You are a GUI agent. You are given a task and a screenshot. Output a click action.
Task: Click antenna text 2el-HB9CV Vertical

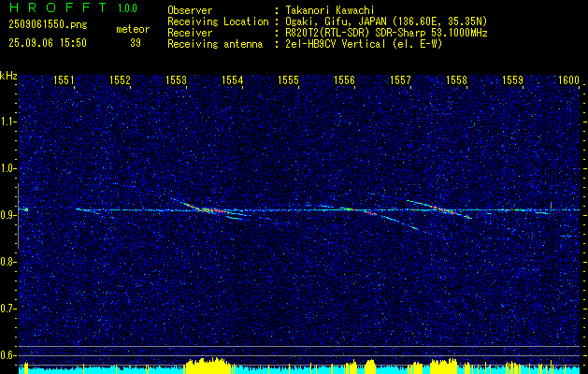pos(336,44)
